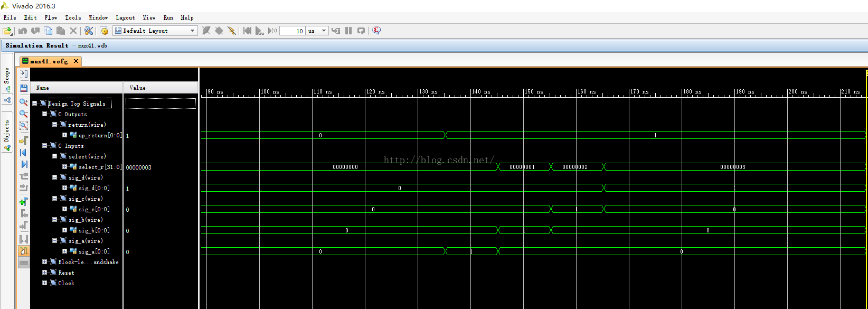This screenshot has width=868, height=309.
Task: Click the Run All simulation icon
Action: [260, 31]
